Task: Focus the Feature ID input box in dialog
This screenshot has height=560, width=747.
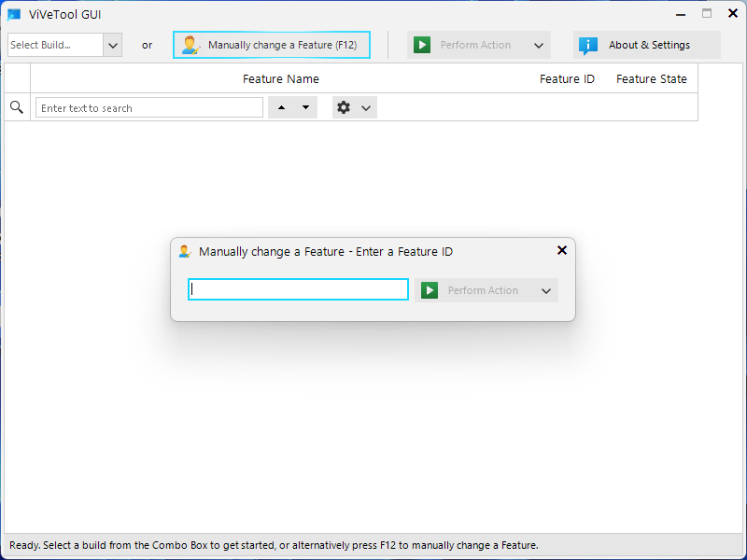Action: click(298, 289)
